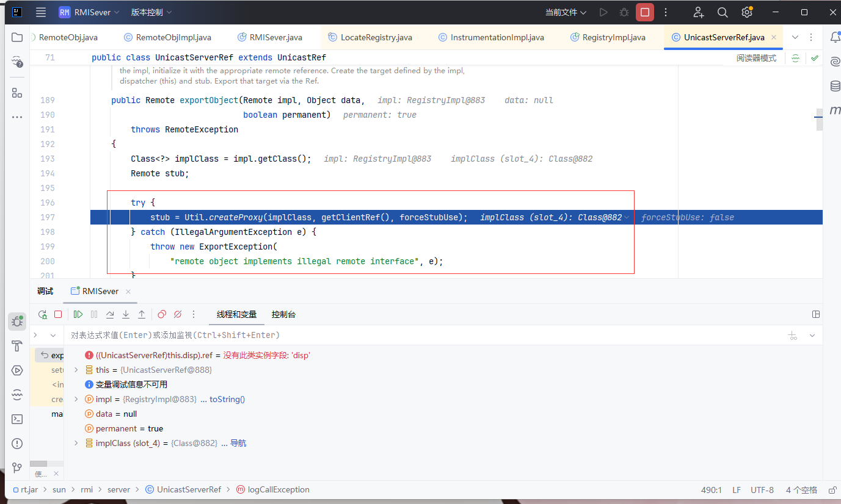The height and width of the screenshot is (504, 841).
Task: Resume program in debug toolbar
Action: [78, 314]
